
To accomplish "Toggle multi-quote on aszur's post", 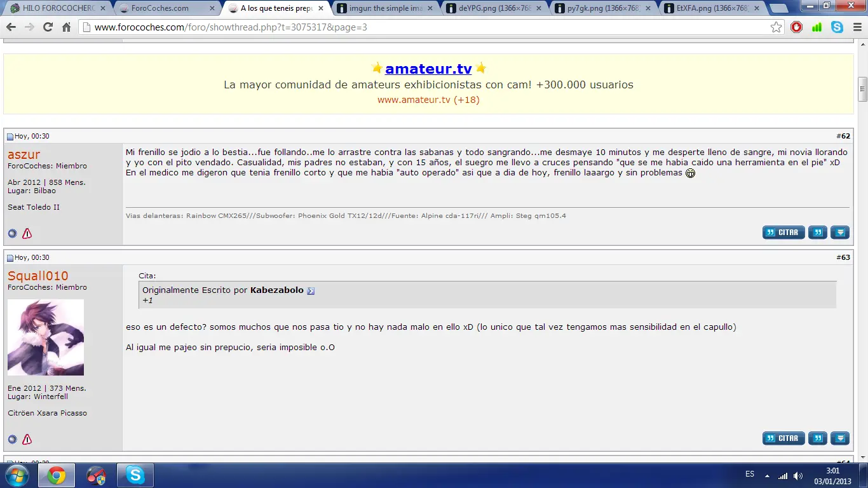I will pyautogui.click(x=818, y=233).
